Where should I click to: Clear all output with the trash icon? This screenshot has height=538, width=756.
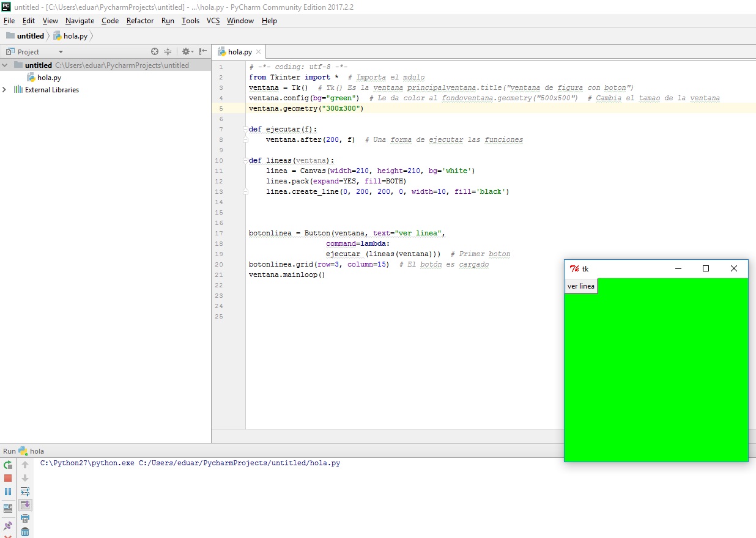(x=24, y=531)
